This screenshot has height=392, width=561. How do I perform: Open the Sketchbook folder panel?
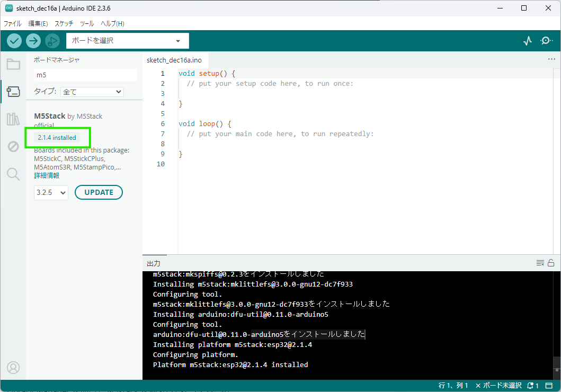click(13, 65)
